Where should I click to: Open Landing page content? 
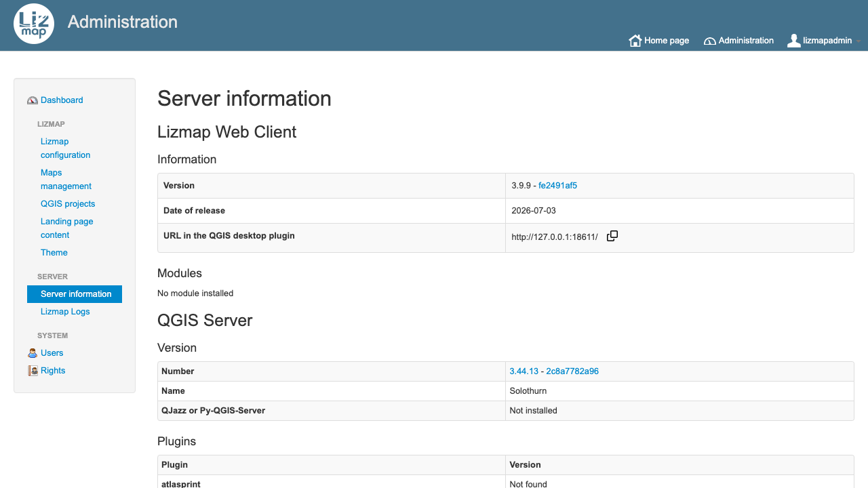[67, 228]
